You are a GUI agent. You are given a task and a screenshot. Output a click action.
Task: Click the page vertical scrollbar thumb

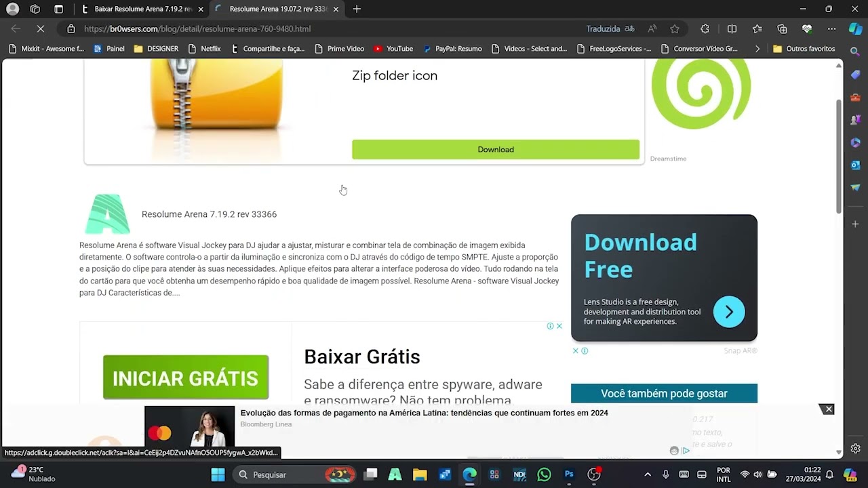click(x=839, y=156)
